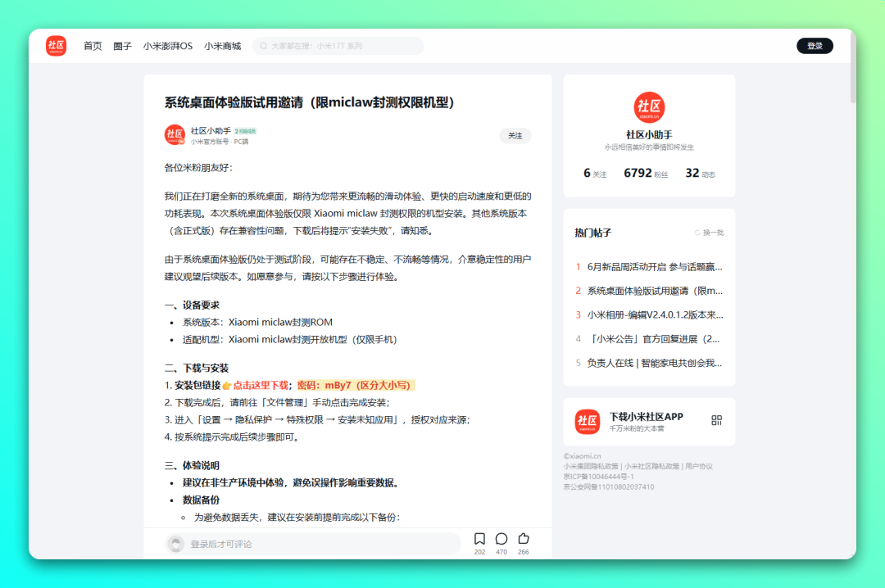
Task: Go to 首页 tab
Action: [93, 47]
